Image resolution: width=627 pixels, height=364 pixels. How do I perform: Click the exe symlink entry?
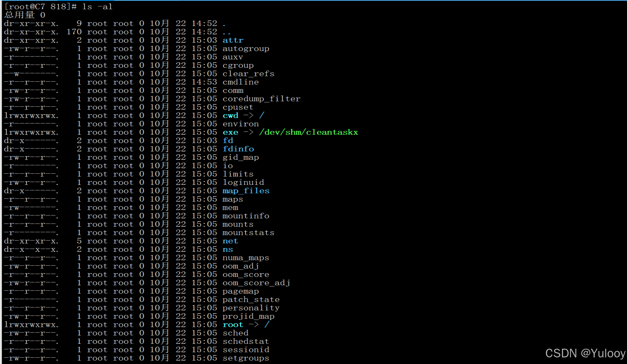click(x=230, y=132)
